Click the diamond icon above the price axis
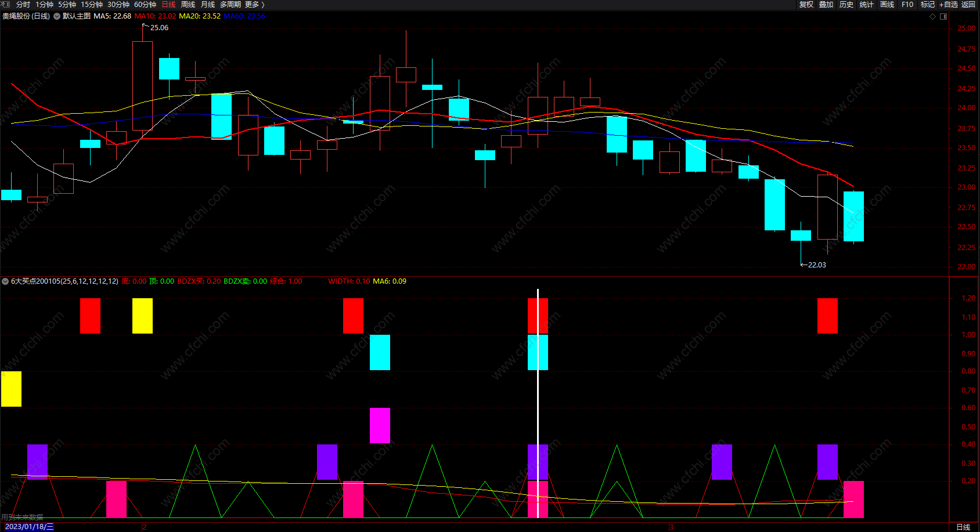Image resolution: width=980 pixels, height=532 pixels. (x=933, y=16)
